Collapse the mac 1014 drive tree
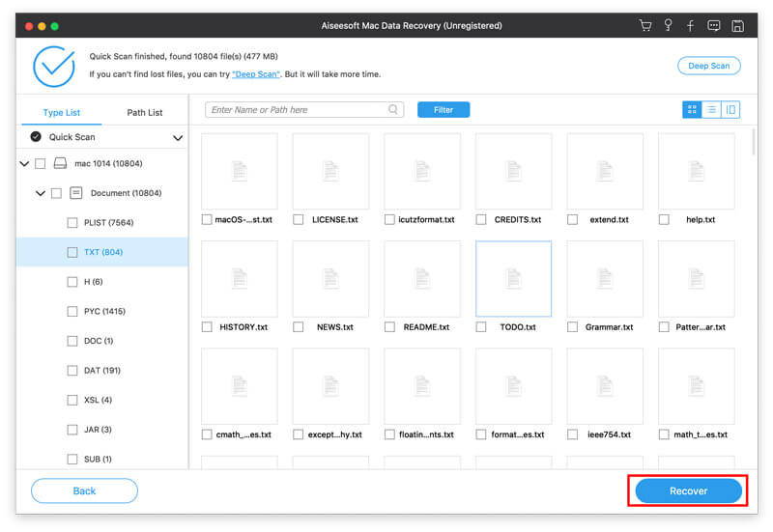This screenshot has width=773, height=532. [24, 163]
